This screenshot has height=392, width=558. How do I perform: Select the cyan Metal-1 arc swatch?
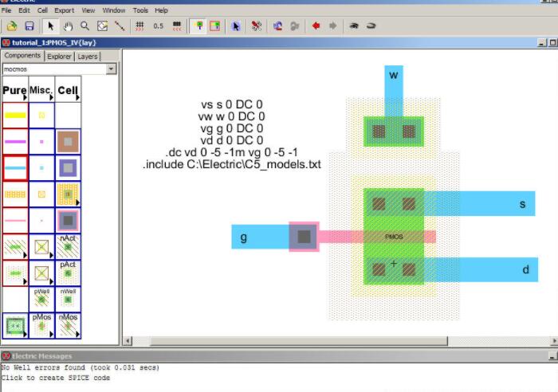tap(15, 168)
